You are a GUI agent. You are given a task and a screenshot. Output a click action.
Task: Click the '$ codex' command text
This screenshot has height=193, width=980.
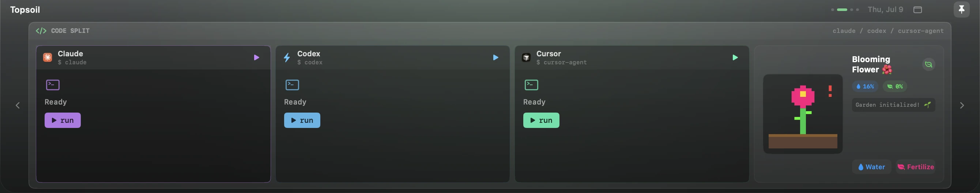[x=310, y=62]
